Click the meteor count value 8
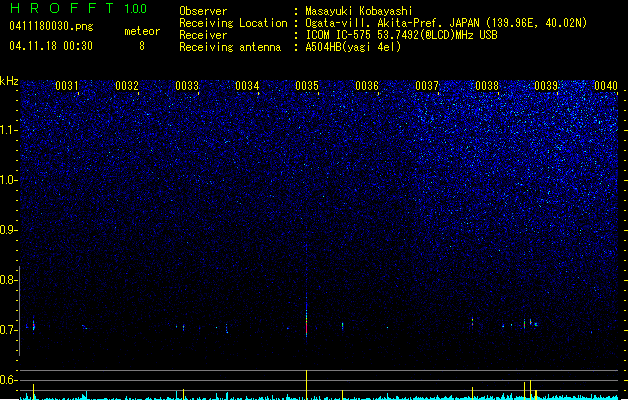 click(x=142, y=46)
